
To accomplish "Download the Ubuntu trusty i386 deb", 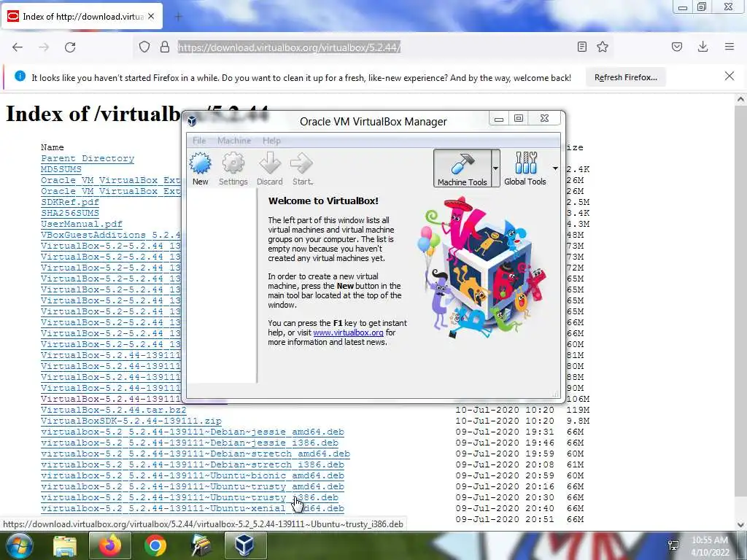I will click(x=190, y=497).
